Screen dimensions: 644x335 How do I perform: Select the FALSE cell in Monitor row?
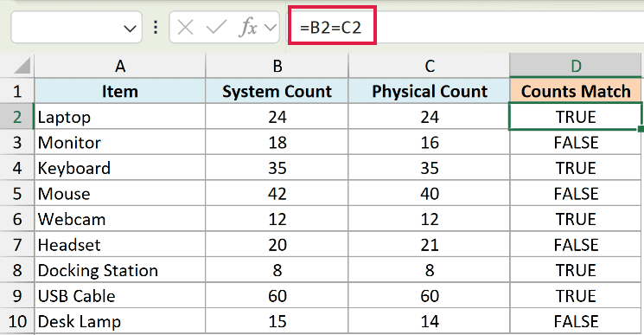[576, 142]
